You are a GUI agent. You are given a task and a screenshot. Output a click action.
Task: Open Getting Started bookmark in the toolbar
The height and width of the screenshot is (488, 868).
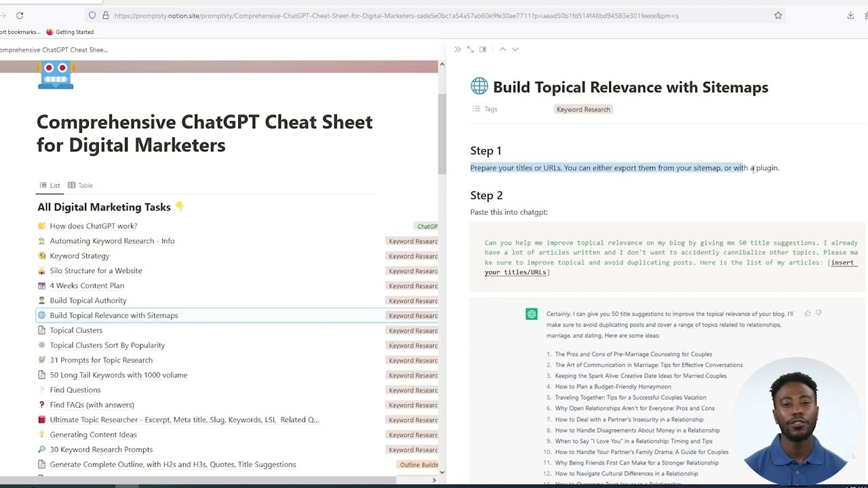[x=74, y=32]
